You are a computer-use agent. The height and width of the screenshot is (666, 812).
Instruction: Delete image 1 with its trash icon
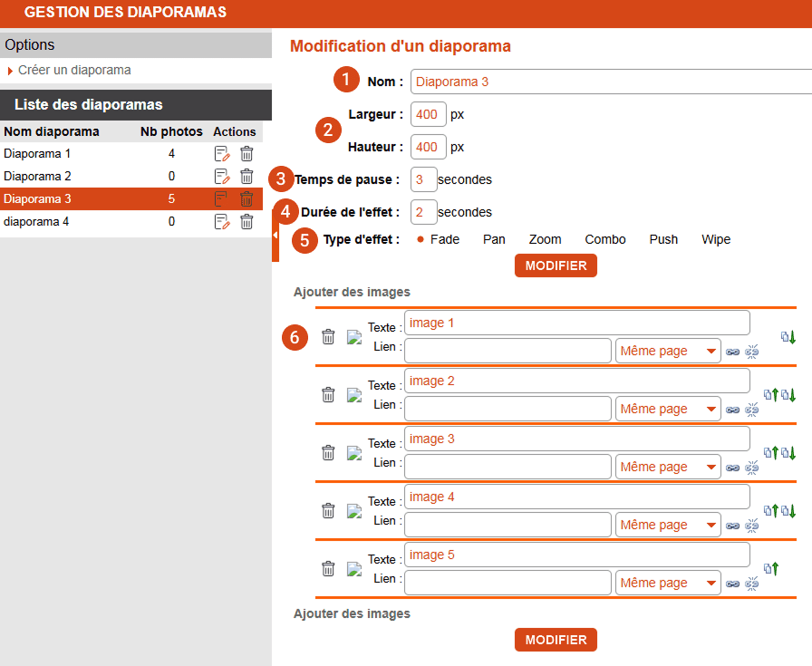[329, 337]
